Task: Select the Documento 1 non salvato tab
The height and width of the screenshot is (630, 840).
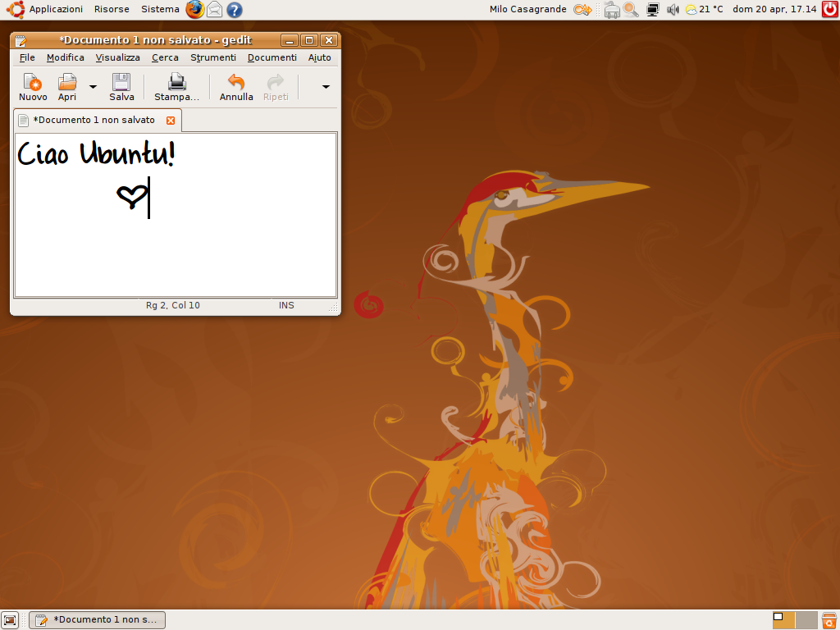Action: coord(94,121)
